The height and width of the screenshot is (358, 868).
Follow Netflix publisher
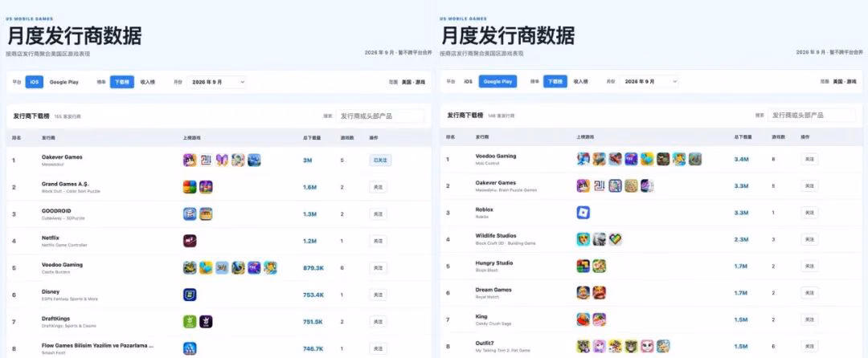click(378, 241)
